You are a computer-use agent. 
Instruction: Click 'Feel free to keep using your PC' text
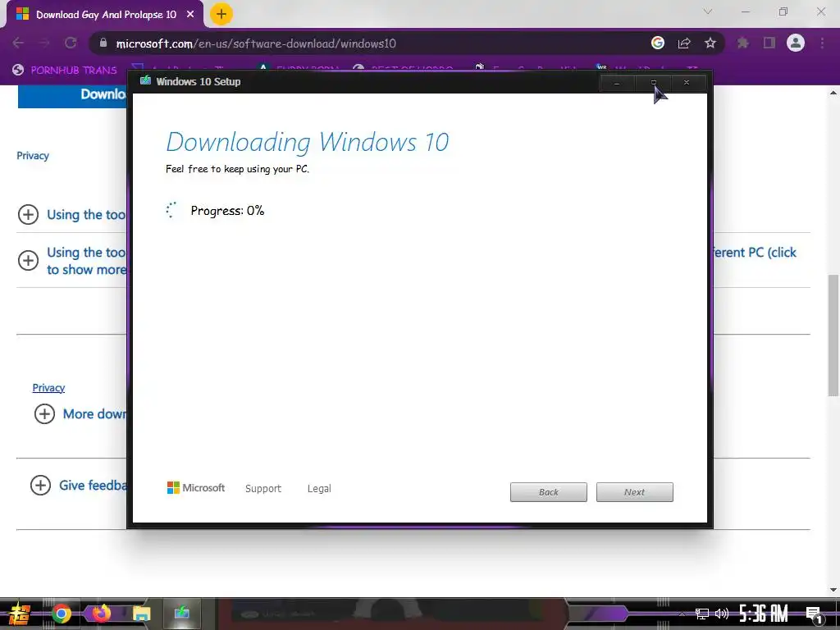tap(237, 169)
